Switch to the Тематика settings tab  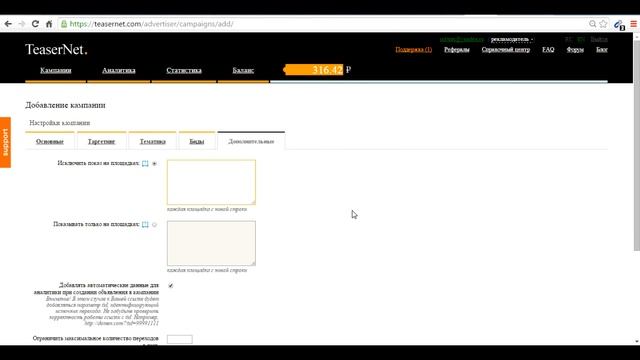click(153, 141)
